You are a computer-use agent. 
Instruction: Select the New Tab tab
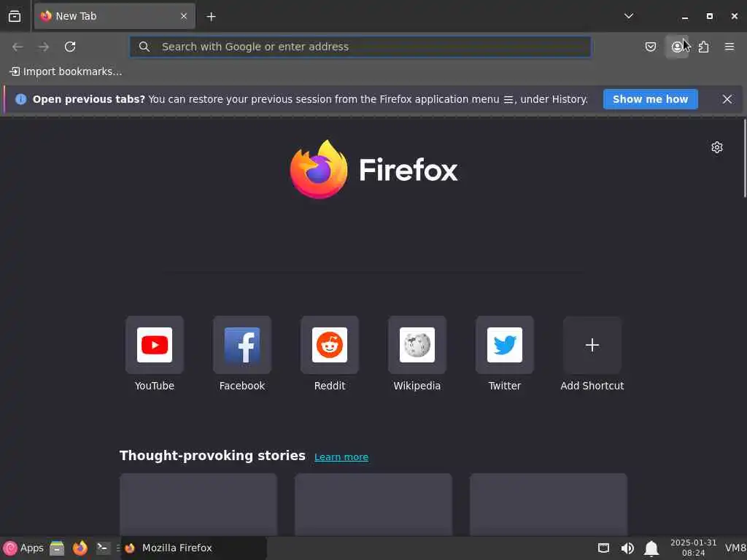(x=115, y=16)
